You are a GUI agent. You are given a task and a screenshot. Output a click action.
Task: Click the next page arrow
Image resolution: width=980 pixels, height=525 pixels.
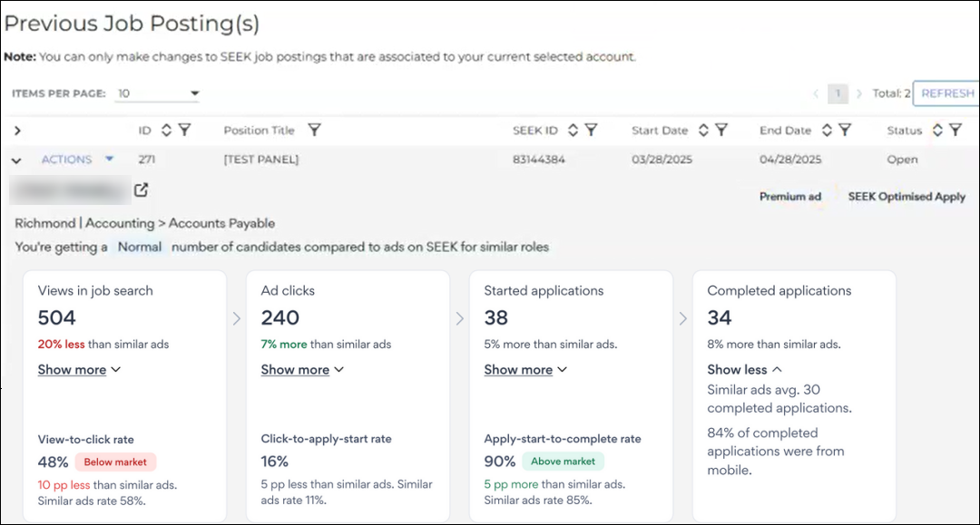[859, 93]
